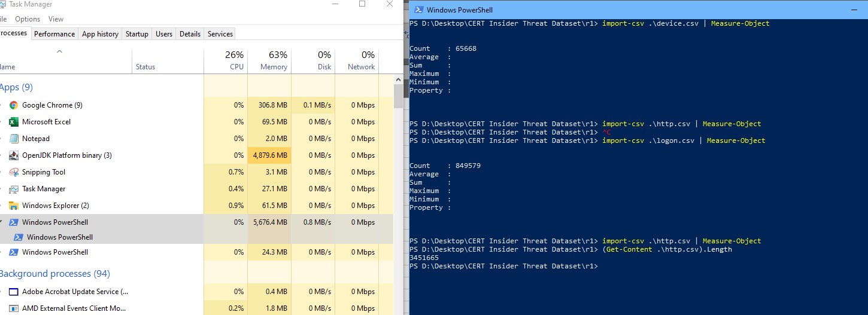868x315 pixels.
Task: Click the Snipping Tool icon
Action: coord(14,172)
